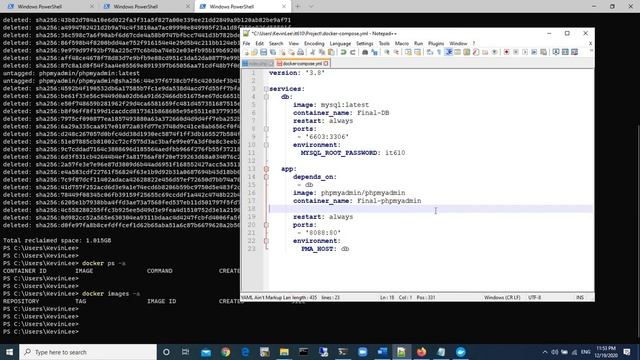Click UTF-8 encoding in status bar

534,298
